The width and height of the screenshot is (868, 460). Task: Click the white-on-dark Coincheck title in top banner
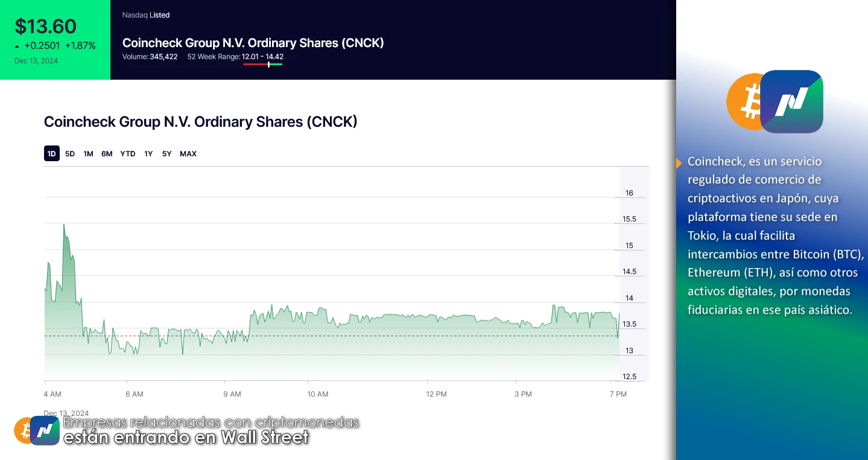pos(253,43)
